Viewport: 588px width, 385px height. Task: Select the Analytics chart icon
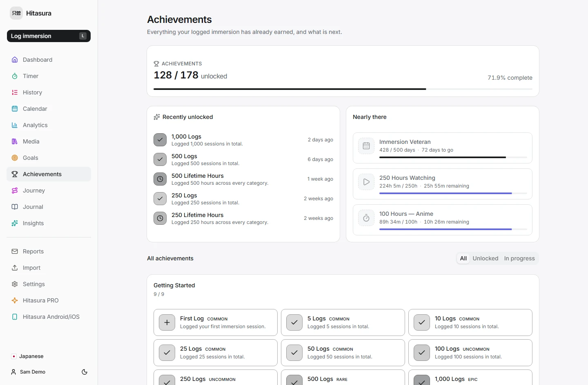click(x=15, y=125)
